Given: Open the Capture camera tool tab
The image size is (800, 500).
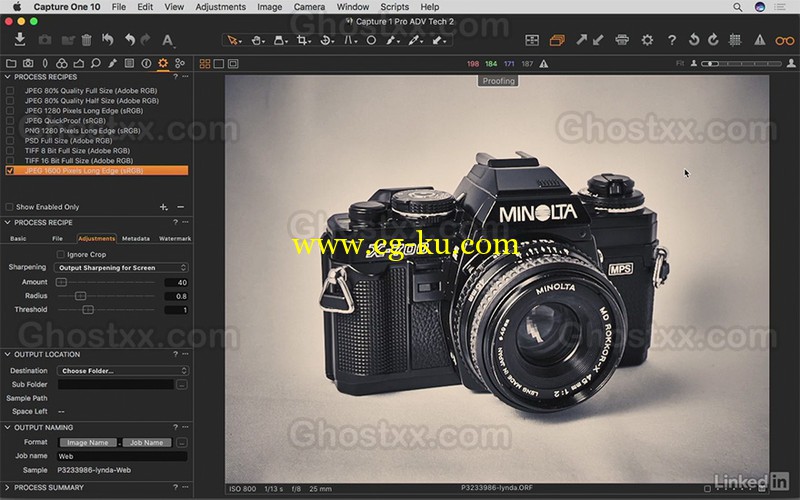Looking at the screenshot, I should 28,63.
